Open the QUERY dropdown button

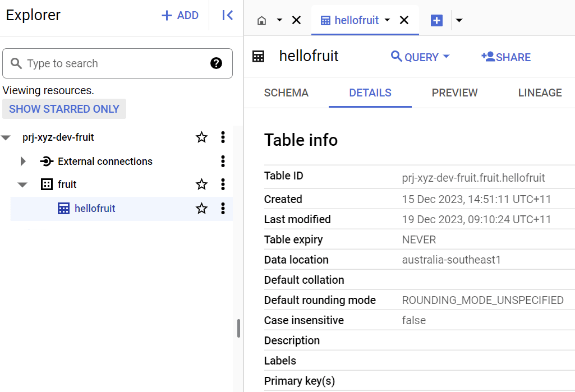(420, 57)
